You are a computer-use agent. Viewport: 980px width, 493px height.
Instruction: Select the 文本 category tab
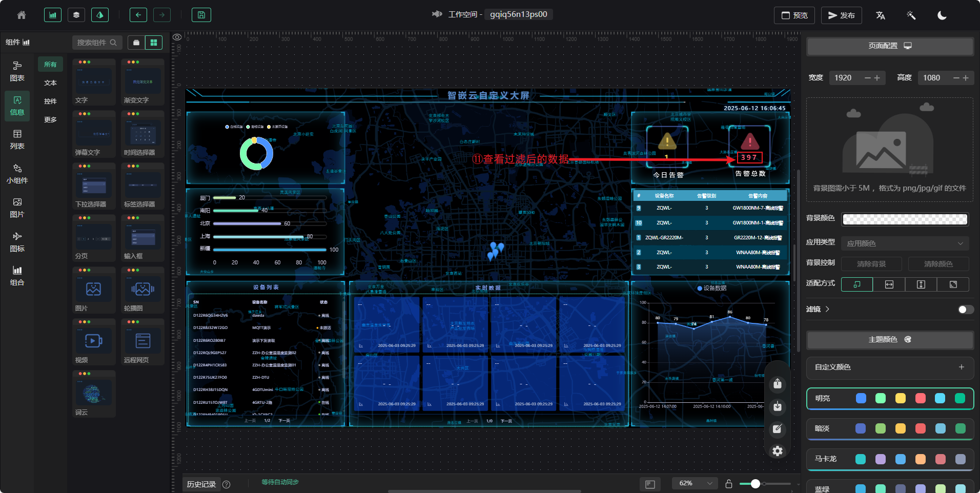coord(50,83)
